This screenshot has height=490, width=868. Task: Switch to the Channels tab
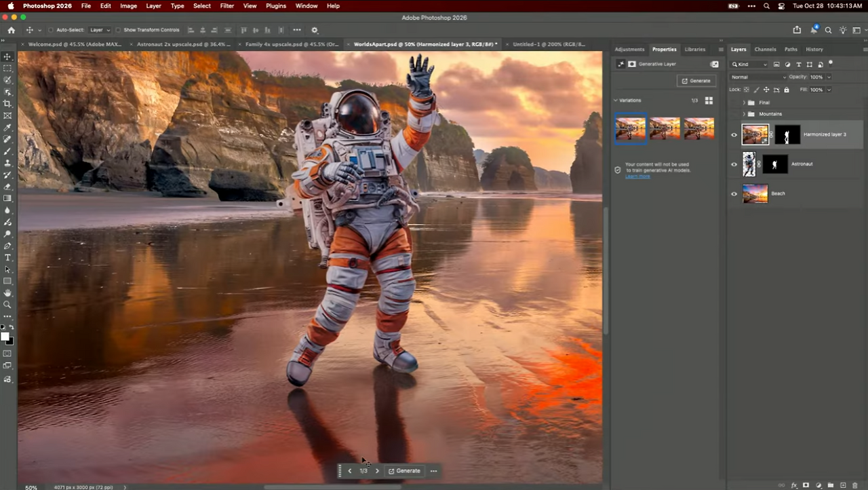[x=765, y=50]
